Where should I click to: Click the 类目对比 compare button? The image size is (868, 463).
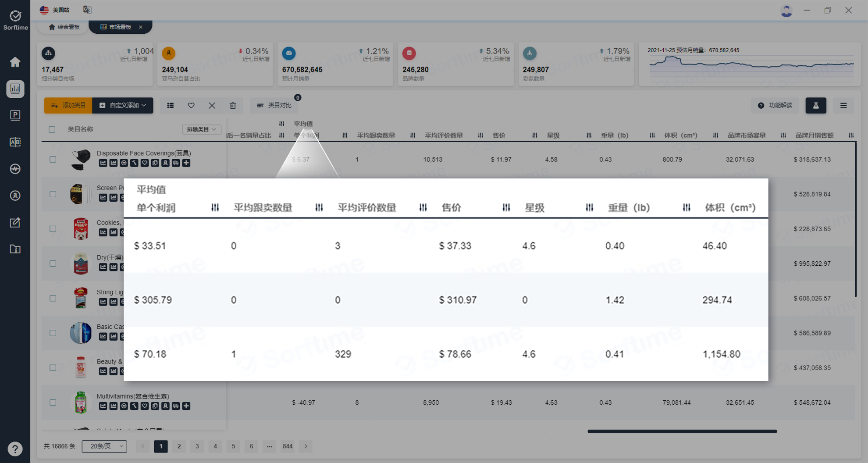click(274, 105)
